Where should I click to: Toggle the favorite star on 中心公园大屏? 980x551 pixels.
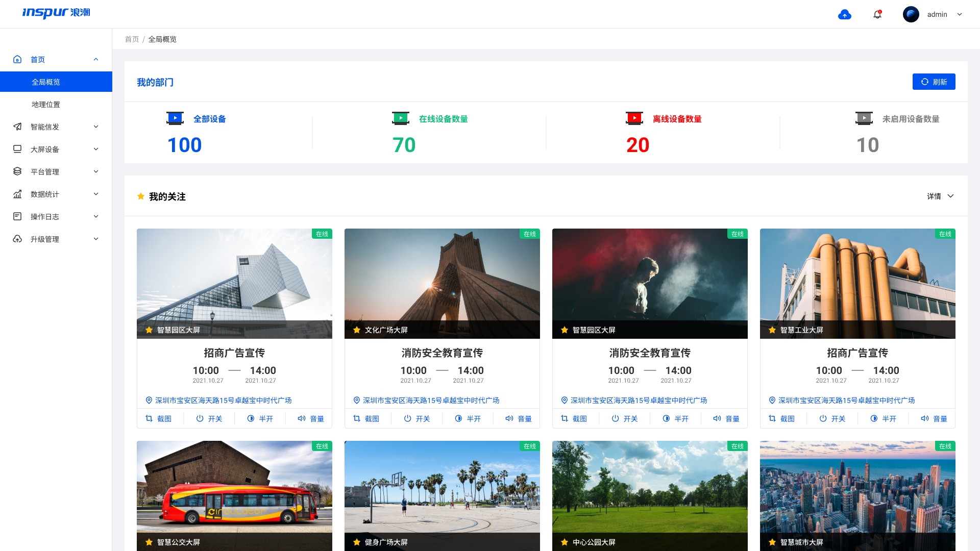pos(565,542)
